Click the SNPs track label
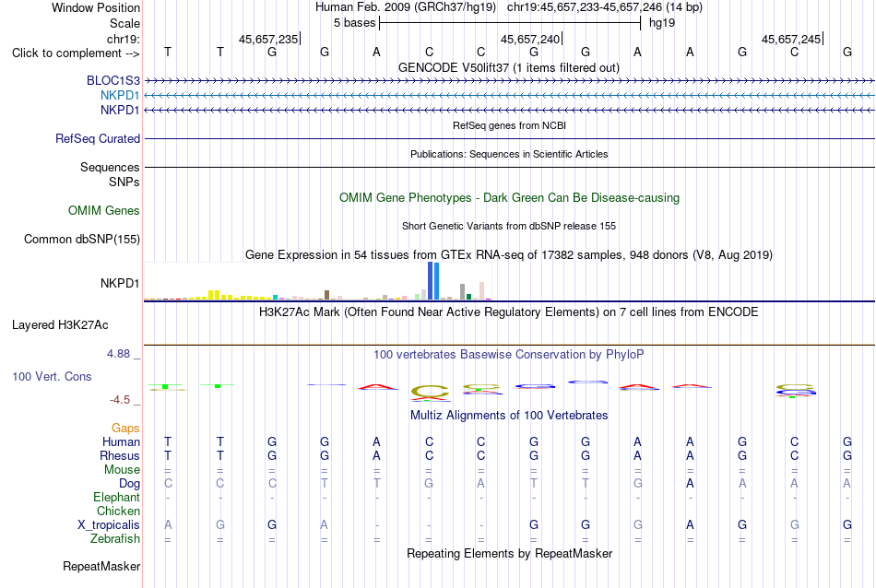 [124, 182]
